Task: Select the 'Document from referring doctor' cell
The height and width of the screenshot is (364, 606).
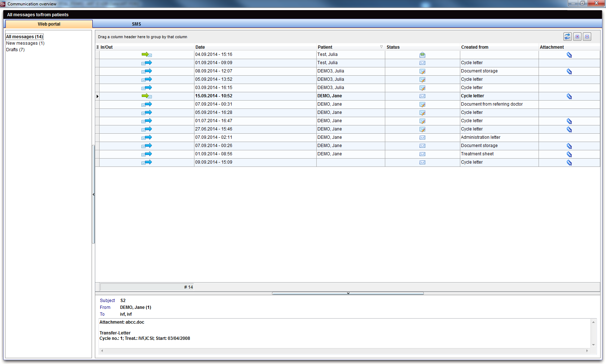Action: click(499, 104)
